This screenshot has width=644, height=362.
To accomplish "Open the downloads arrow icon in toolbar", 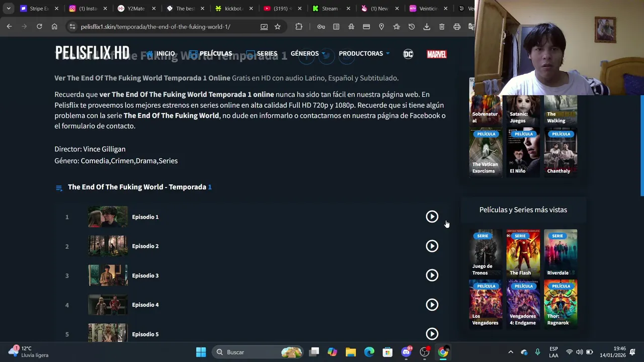I will pyautogui.click(x=427, y=27).
